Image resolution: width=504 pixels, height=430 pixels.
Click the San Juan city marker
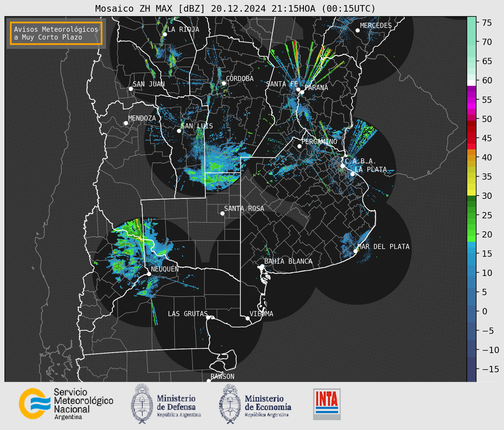point(131,89)
